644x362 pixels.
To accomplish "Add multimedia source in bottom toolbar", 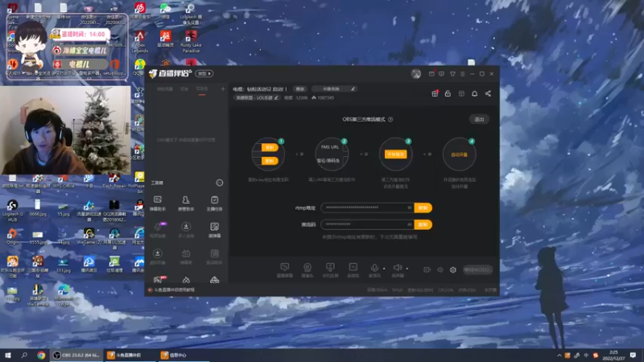I will pos(353,270).
